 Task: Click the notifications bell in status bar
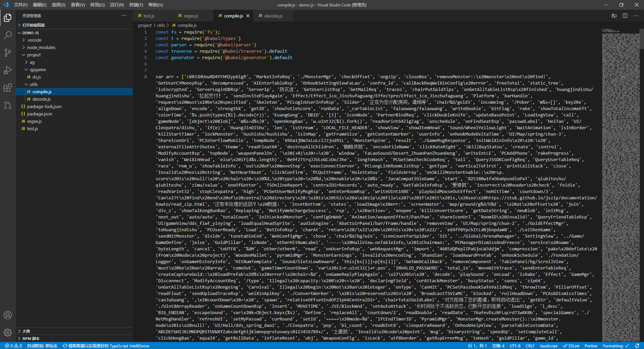tap(637, 346)
